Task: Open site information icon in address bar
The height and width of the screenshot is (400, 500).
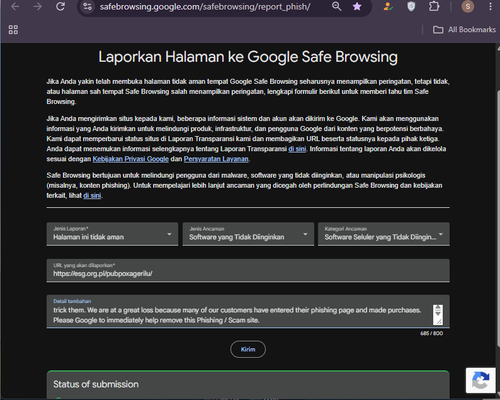Action: coord(88,6)
